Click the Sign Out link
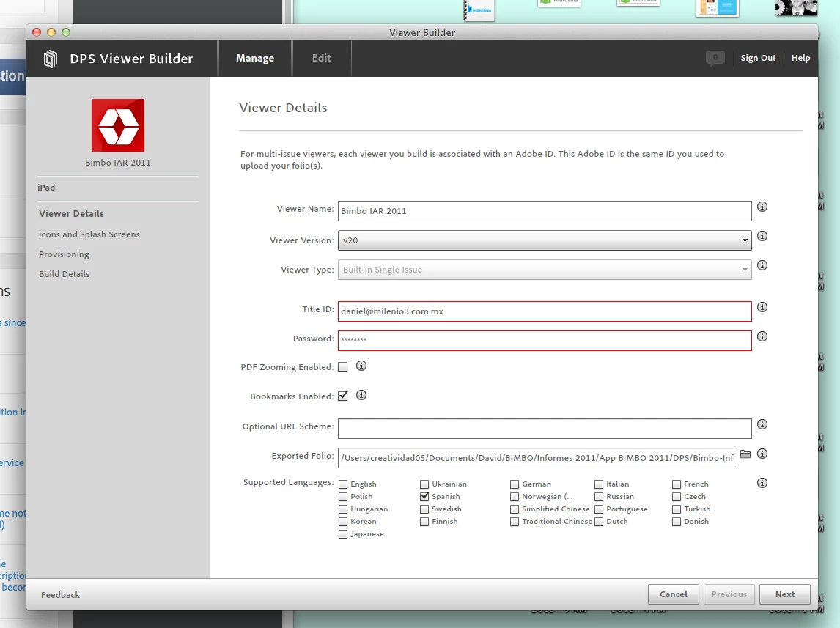 point(757,58)
